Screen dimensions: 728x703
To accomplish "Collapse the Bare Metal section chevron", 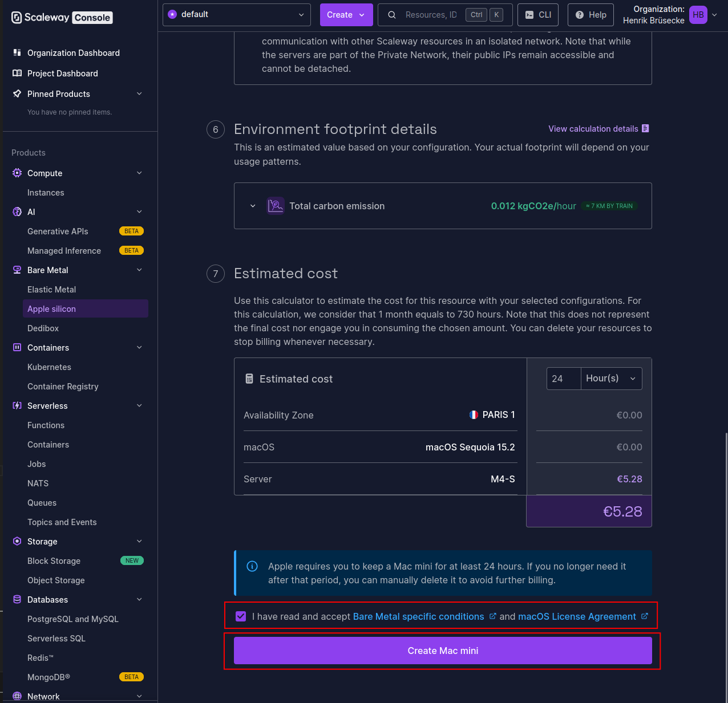I will (x=139, y=270).
